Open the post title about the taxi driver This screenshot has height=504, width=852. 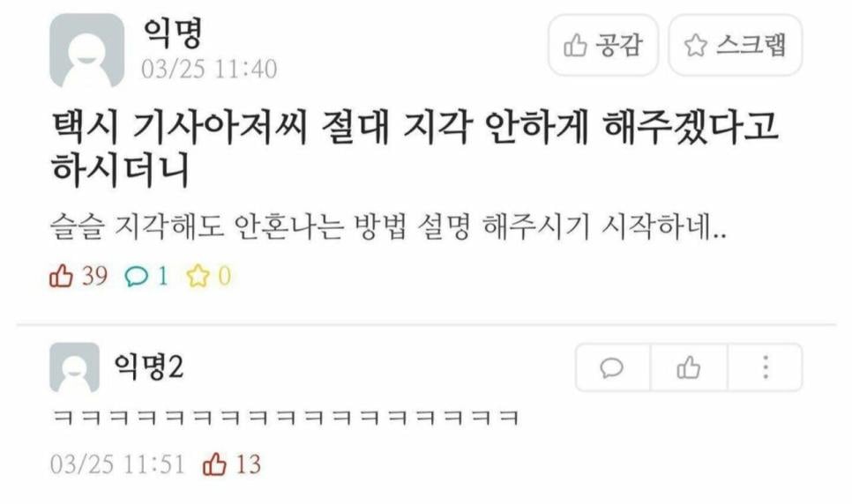[415, 148]
